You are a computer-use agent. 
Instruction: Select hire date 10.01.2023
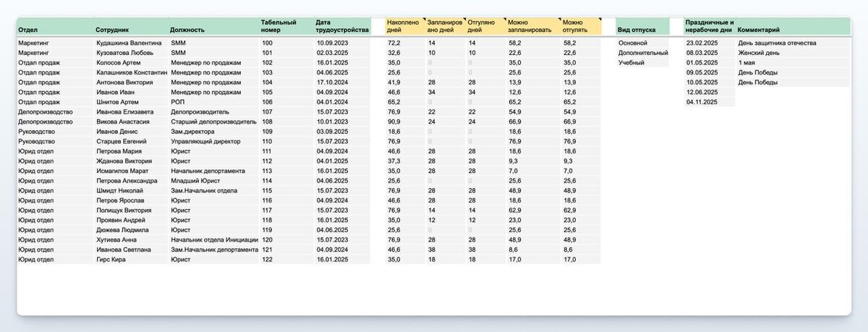(333, 122)
